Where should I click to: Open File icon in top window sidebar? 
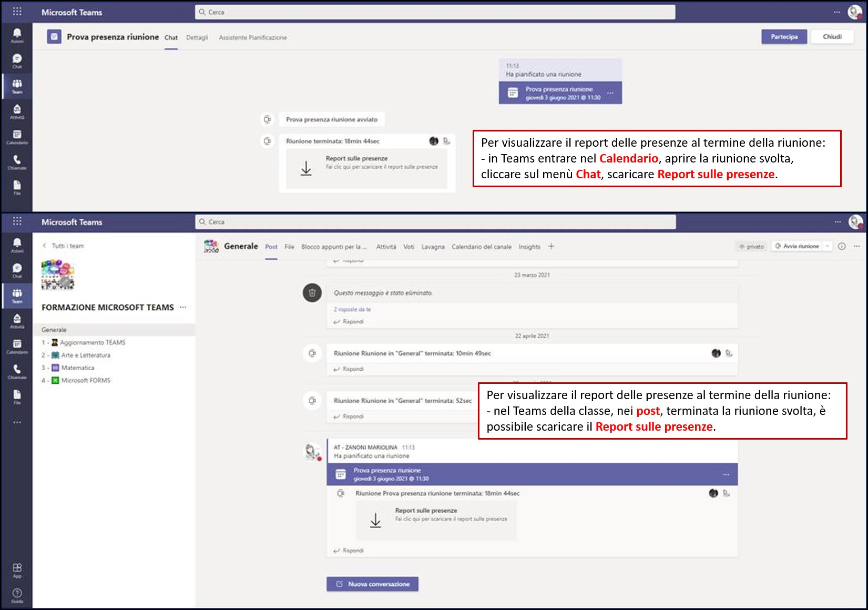click(x=17, y=187)
